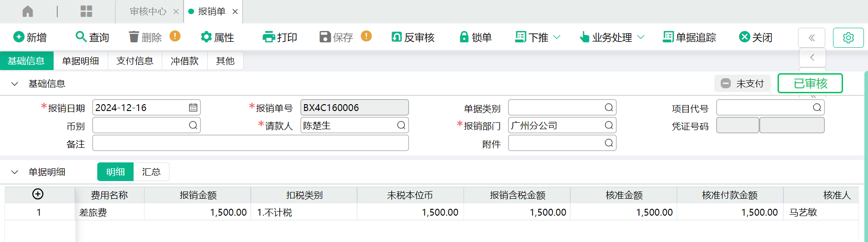This screenshot has width=868, height=242.
Task: Click the home icon
Action: 28,11
